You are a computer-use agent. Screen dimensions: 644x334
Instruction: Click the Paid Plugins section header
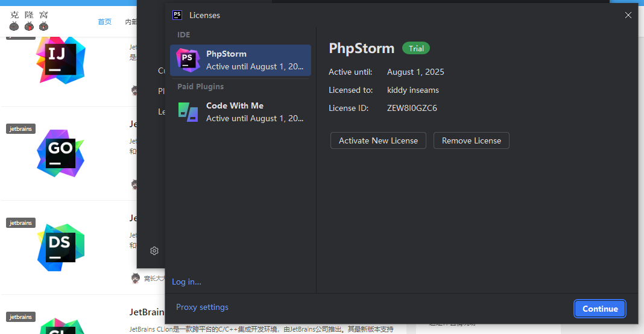click(200, 86)
